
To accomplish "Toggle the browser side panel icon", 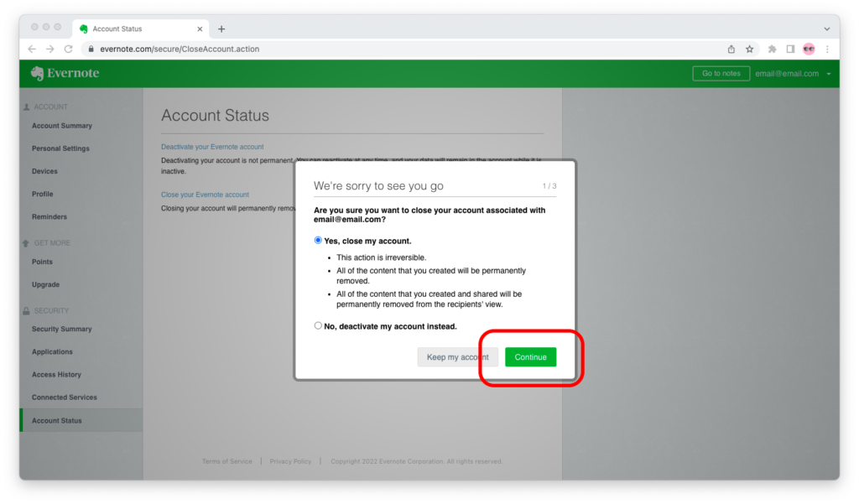I will pos(790,49).
